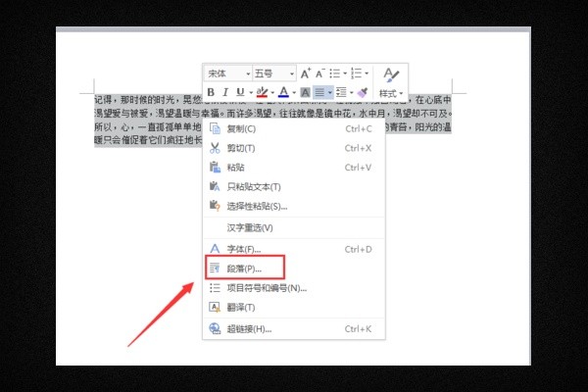Click the clipboard icon beside 粘贴
This screenshot has height=392, width=588.
coord(215,167)
